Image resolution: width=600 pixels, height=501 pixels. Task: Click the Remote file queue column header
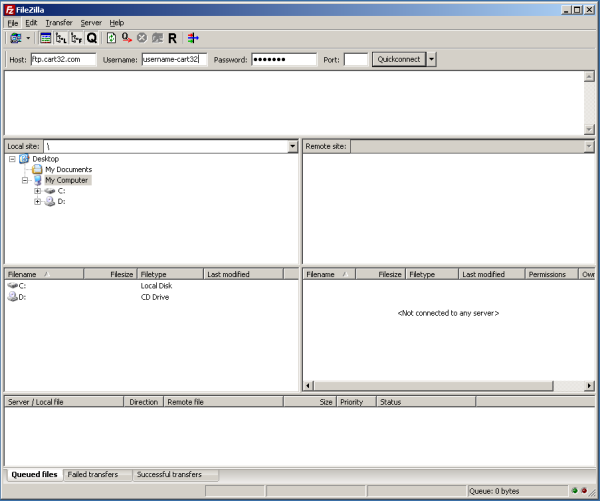(x=223, y=402)
